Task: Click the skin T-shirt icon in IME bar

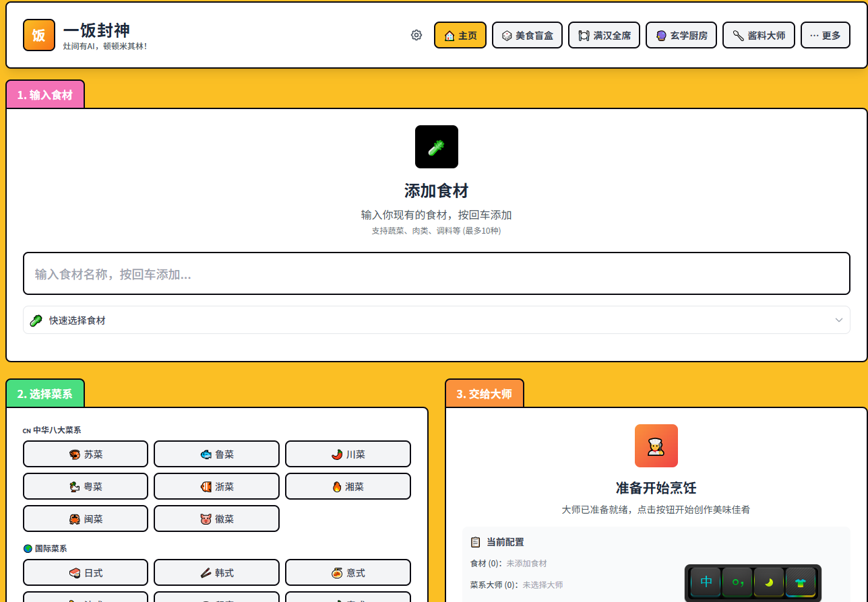Action: (x=800, y=582)
